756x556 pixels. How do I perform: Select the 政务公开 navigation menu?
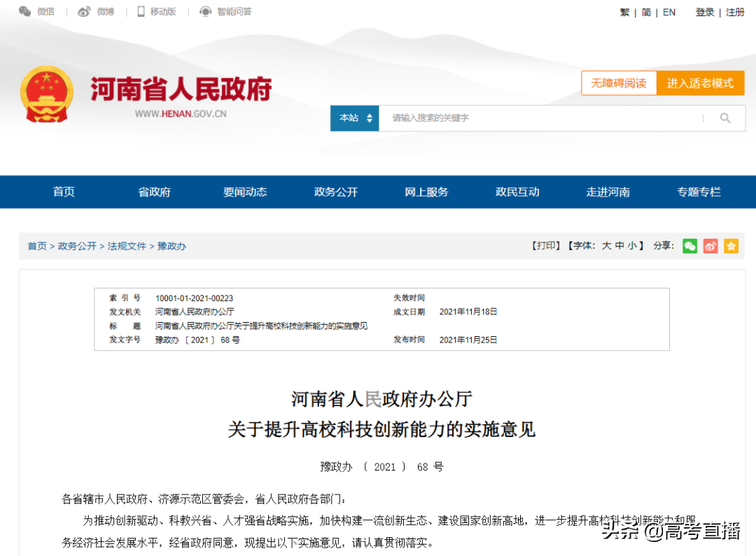(336, 192)
